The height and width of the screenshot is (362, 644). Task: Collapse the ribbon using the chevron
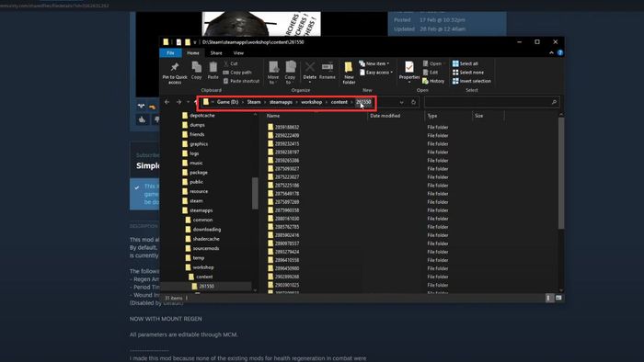pos(551,53)
